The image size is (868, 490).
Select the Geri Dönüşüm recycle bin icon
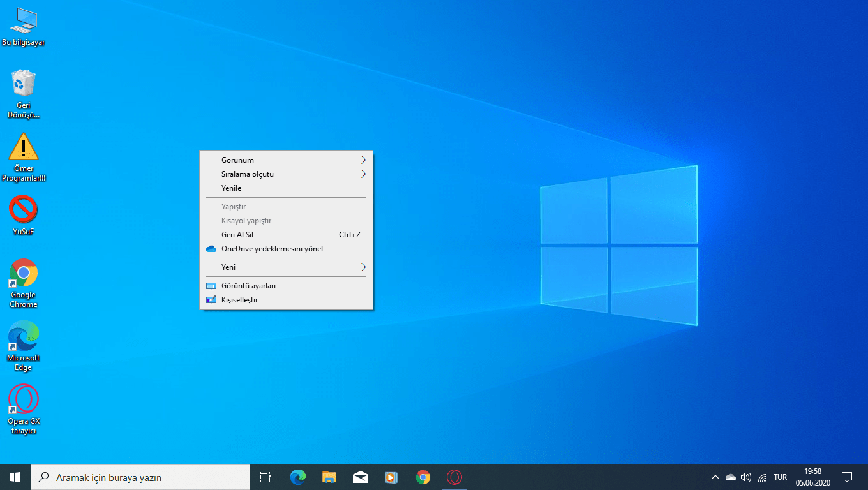[23, 84]
